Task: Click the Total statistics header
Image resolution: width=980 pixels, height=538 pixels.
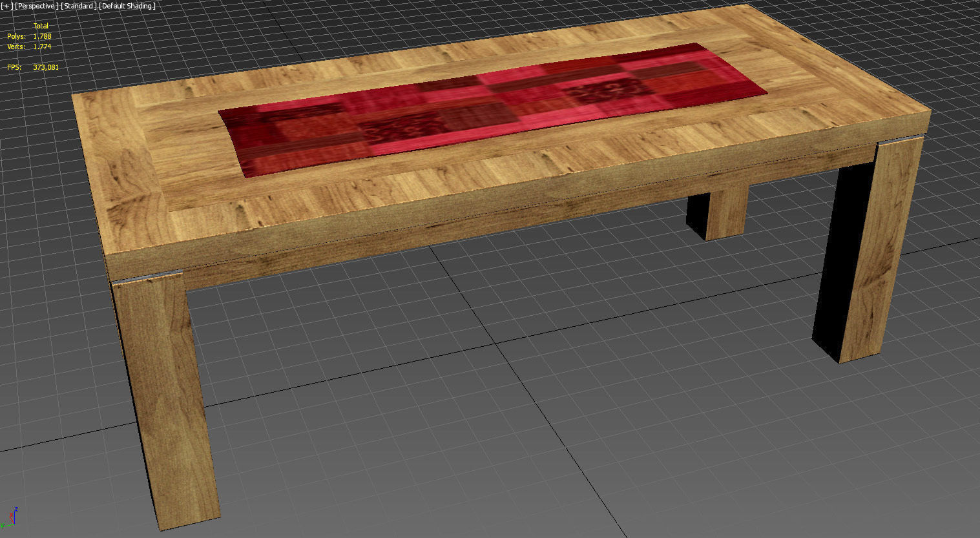Action: click(41, 26)
